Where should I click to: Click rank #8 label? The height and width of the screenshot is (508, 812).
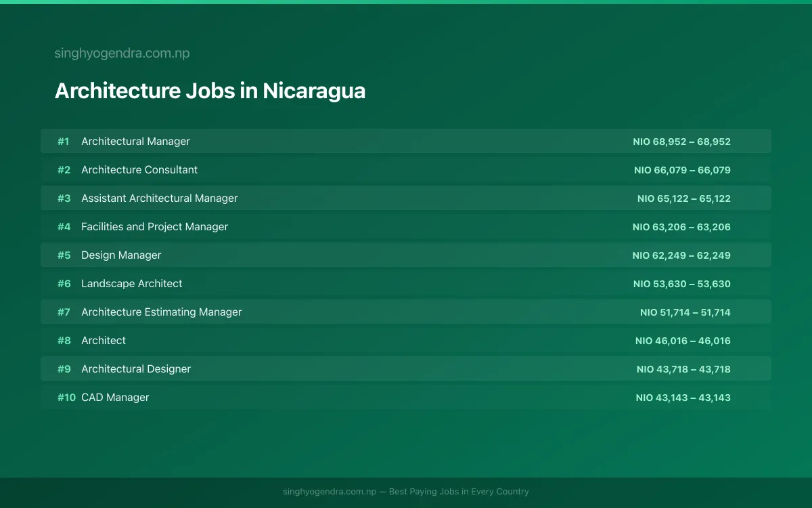64,341
